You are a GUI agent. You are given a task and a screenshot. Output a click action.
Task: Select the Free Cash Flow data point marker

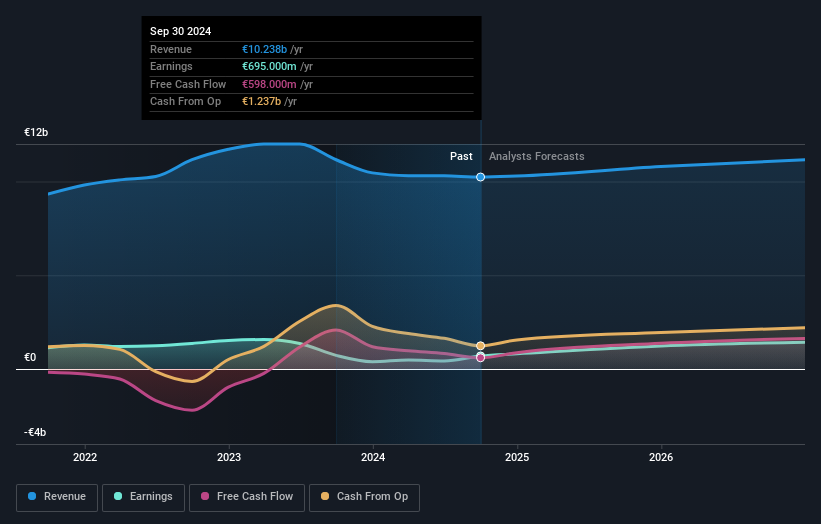pos(480,358)
